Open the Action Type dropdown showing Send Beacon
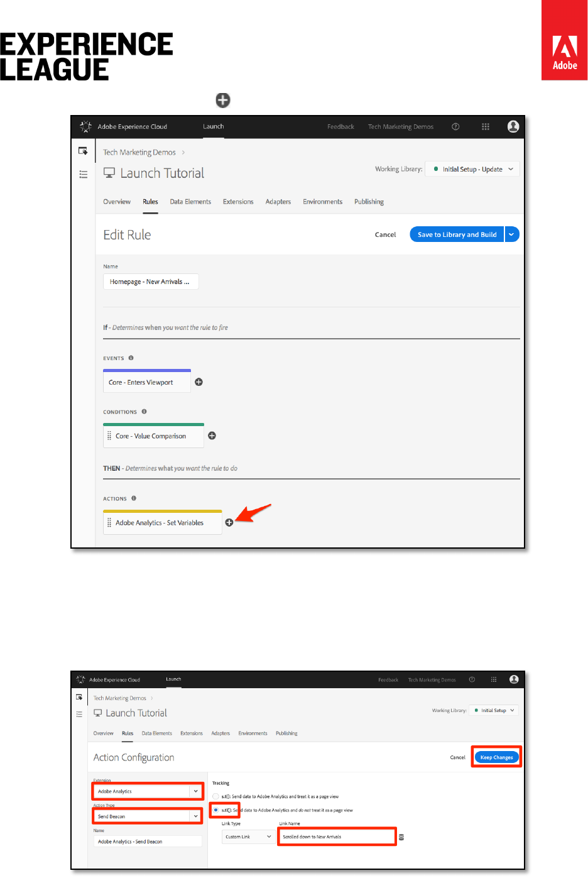The height and width of the screenshot is (878, 588). tap(148, 816)
